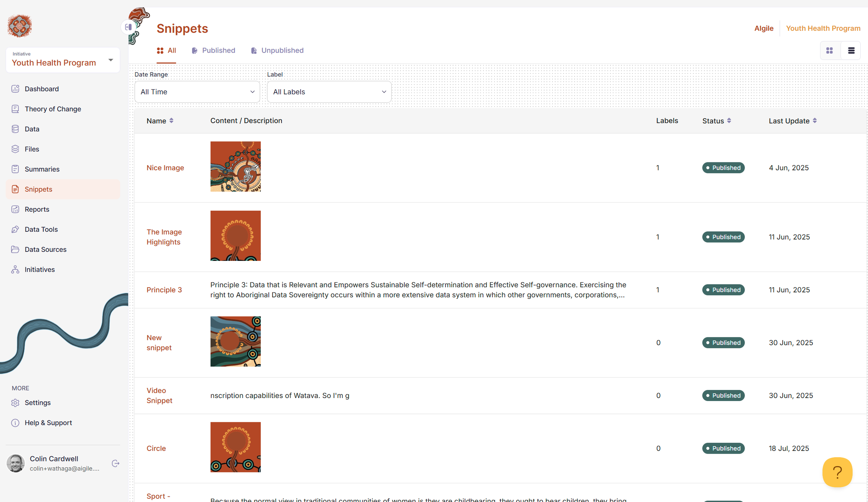Image resolution: width=868 pixels, height=502 pixels.
Task: Open the Data section icon
Action: [x=15, y=129]
